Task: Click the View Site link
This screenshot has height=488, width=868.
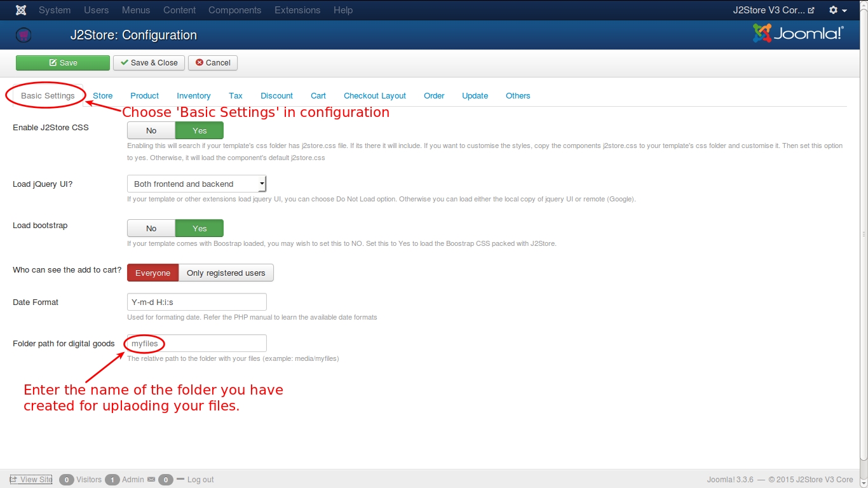Action: click(x=31, y=480)
